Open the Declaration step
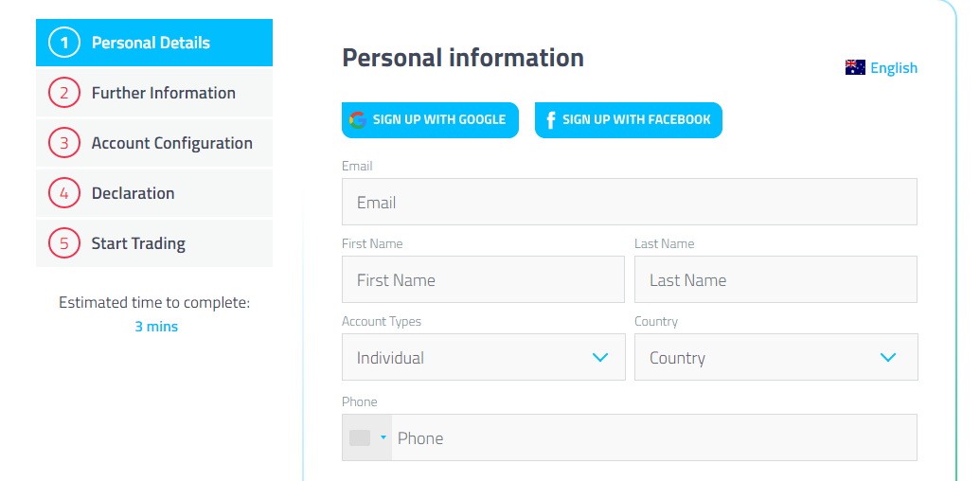This screenshot has width=980, height=481. (133, 193)
